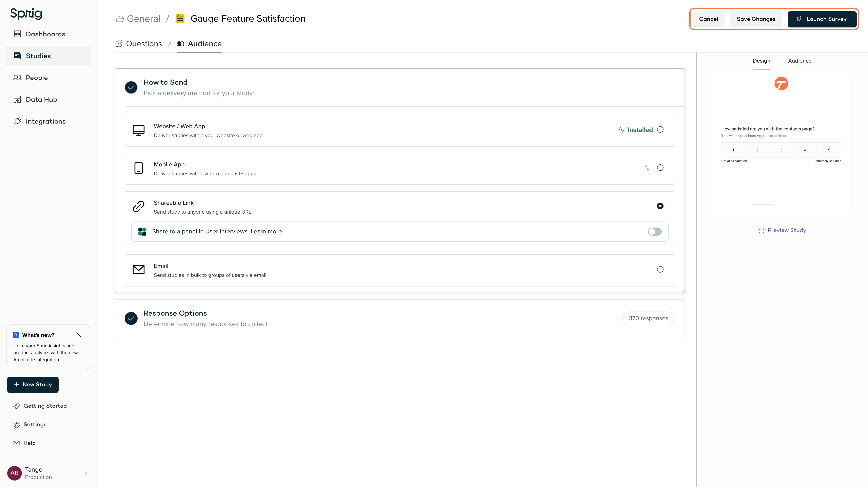Select the Website / Web App radio button
Viewport: 868px width, 487px height.
pyautogui.click(x=660, y=130)
